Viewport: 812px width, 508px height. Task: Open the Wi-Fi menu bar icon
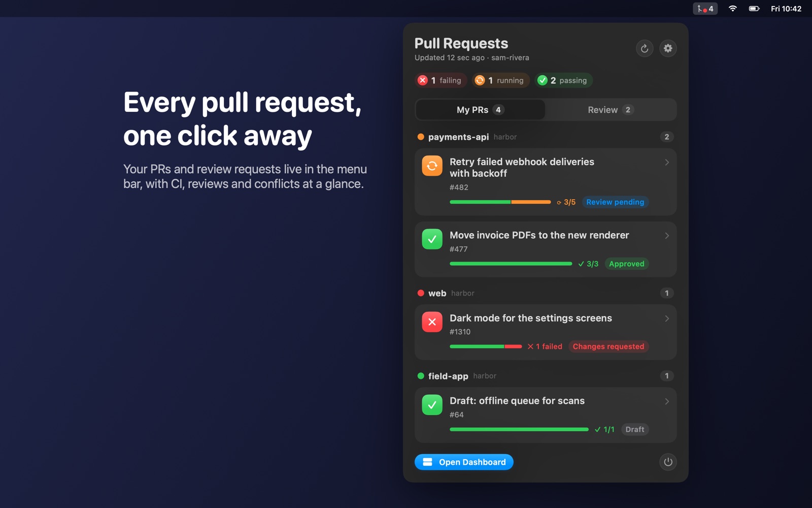(x=732, y=9)
